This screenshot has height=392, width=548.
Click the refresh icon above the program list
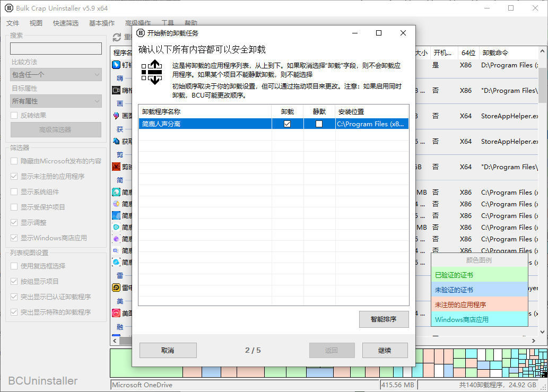pos(117,37)
